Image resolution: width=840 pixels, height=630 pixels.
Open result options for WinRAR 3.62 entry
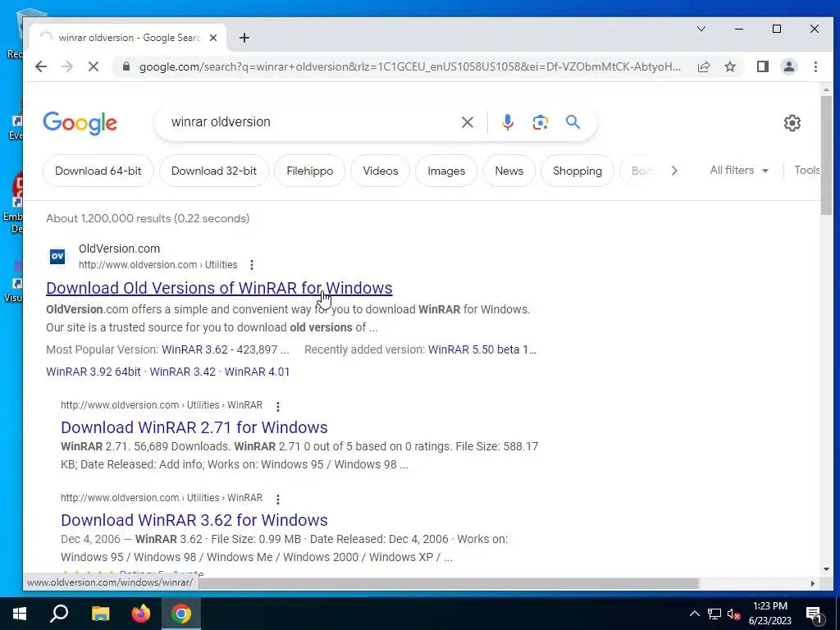click(x=277, y=500)
